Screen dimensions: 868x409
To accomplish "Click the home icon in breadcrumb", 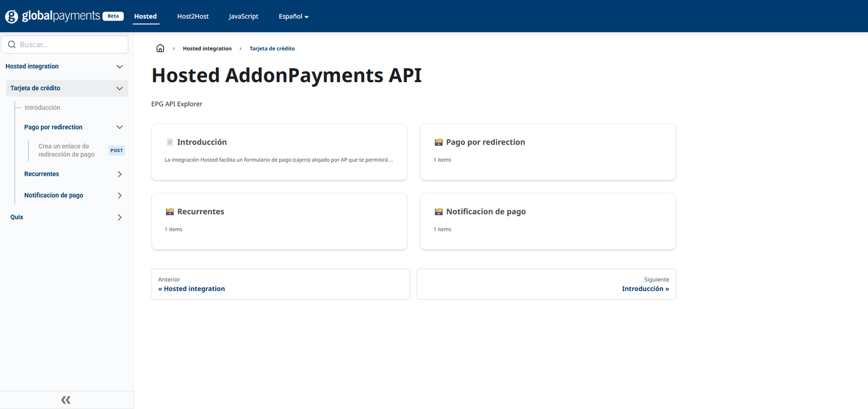I will [160, 48].
